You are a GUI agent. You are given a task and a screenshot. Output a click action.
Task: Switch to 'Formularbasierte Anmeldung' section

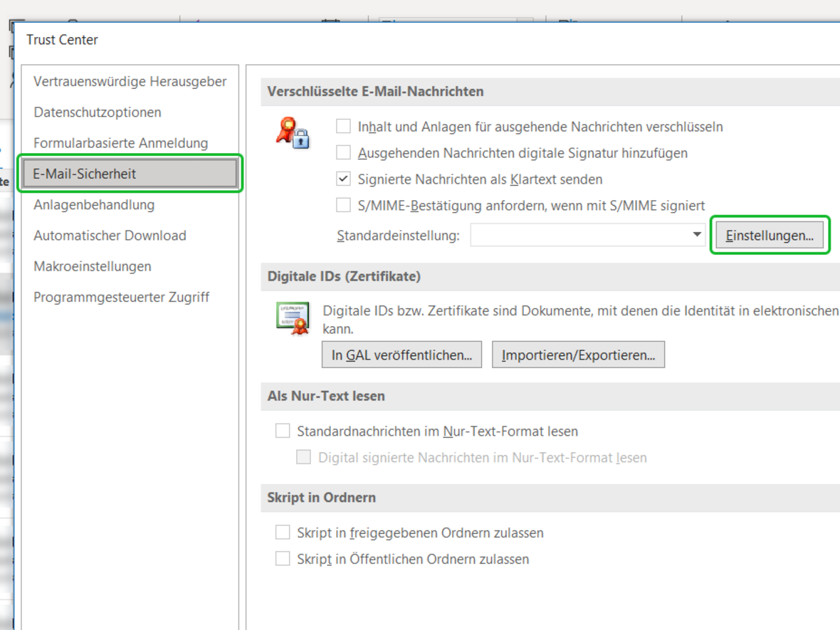tap(121, 143)
